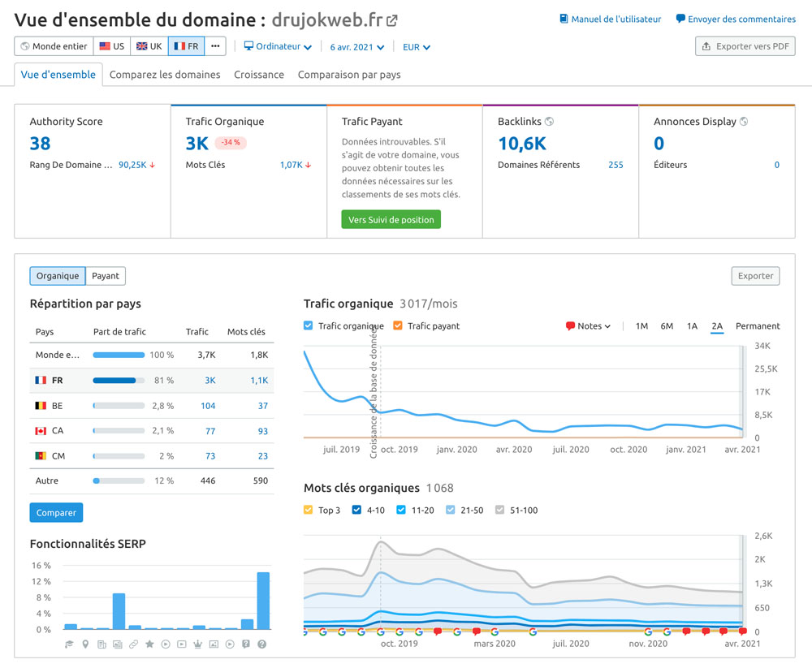Toggle the 11-20 positions checkbox
Screen dimensions: 812x668
[x=401, y=510]
